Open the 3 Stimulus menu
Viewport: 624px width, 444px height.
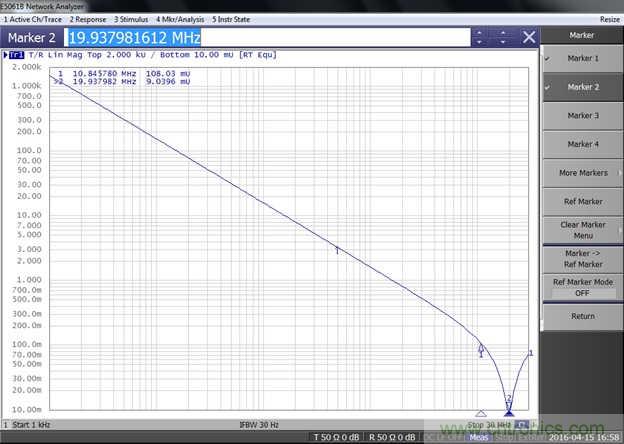point(133,19)
